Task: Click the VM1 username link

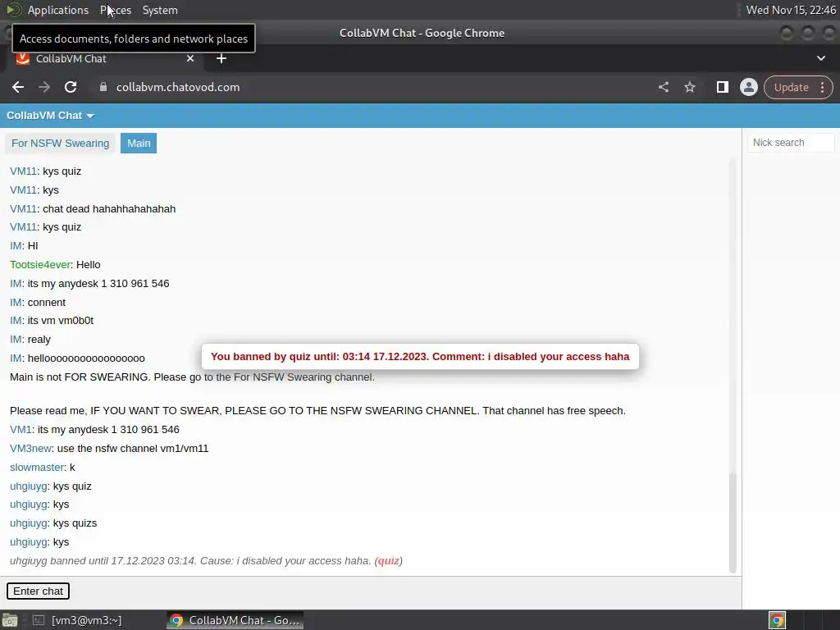Action: [21, 430]
